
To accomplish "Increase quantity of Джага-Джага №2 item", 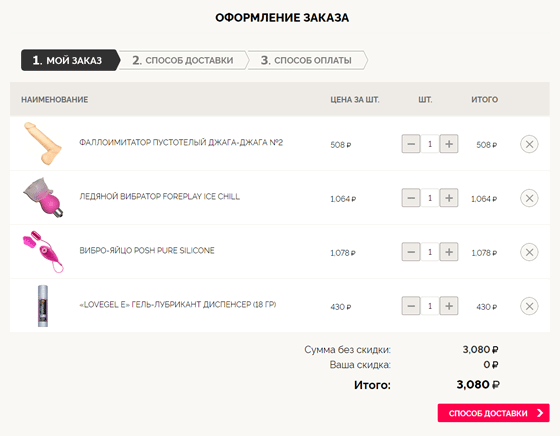I will (x=449, y=144).
